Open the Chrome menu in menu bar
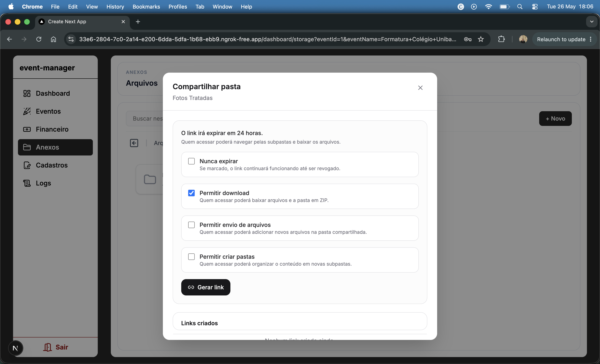This screenshot has height=364, width=600. (x=32, y=7)
